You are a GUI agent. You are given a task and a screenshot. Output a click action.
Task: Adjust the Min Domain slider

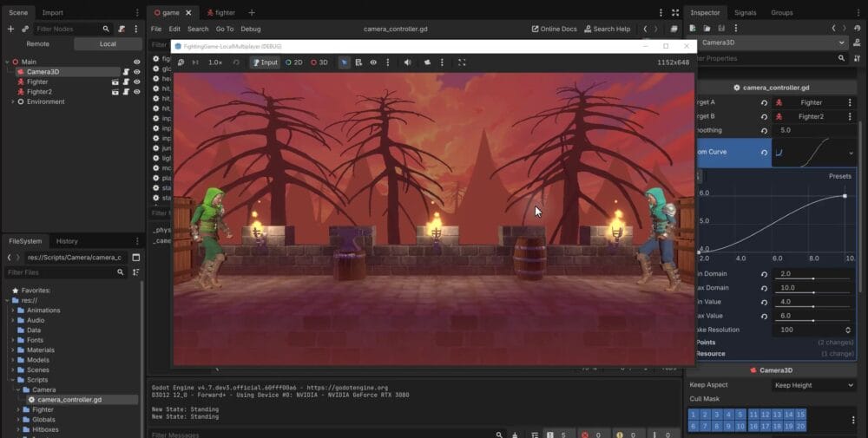[x=814, y=278]
